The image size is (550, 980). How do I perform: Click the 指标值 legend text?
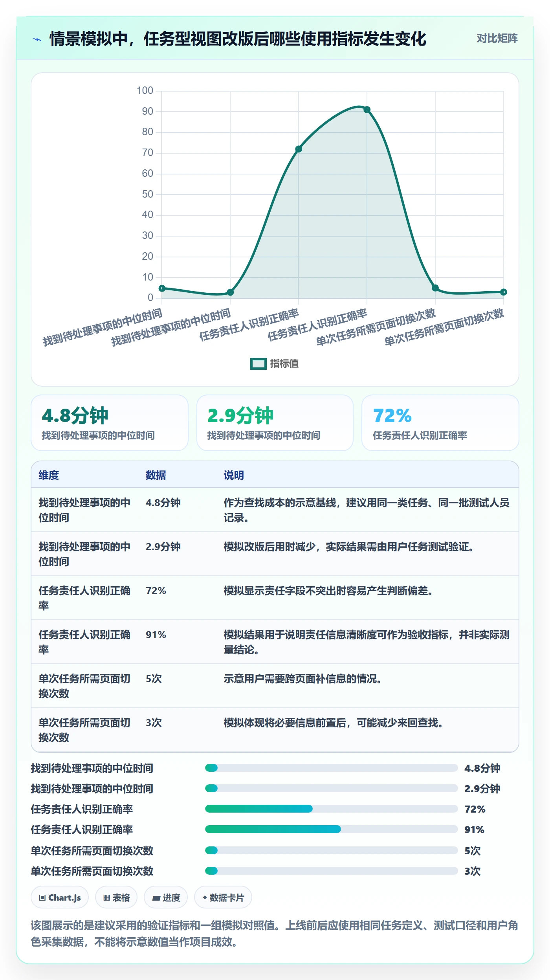tap(284, 364)
